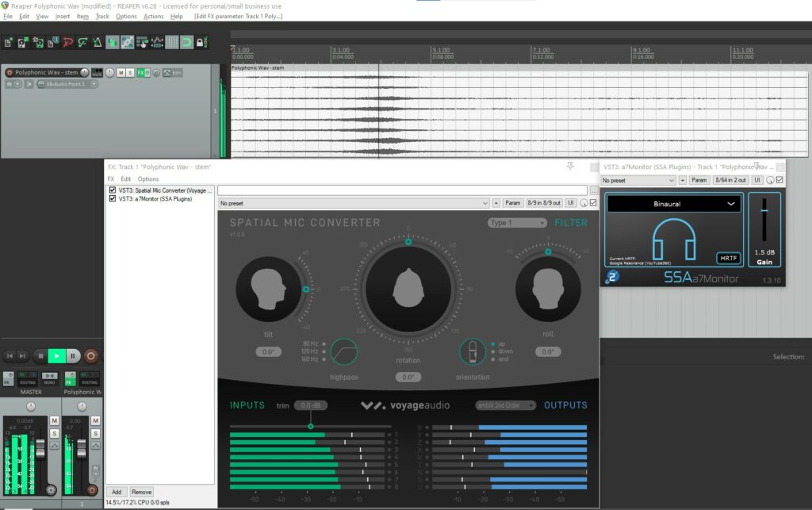Screen dimensions: 812x510
Task: Toggle master MONO button in mixer
Action: [x=49, y=378]
